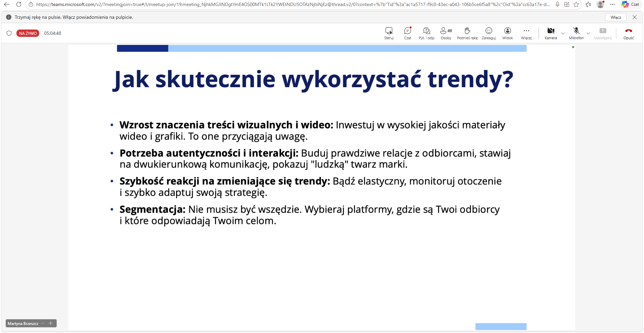Image resolution: width=644 pixels, height=333 pixels.
Task: Open Pyt. i odp. panel
Action: [x=427, y=33]
